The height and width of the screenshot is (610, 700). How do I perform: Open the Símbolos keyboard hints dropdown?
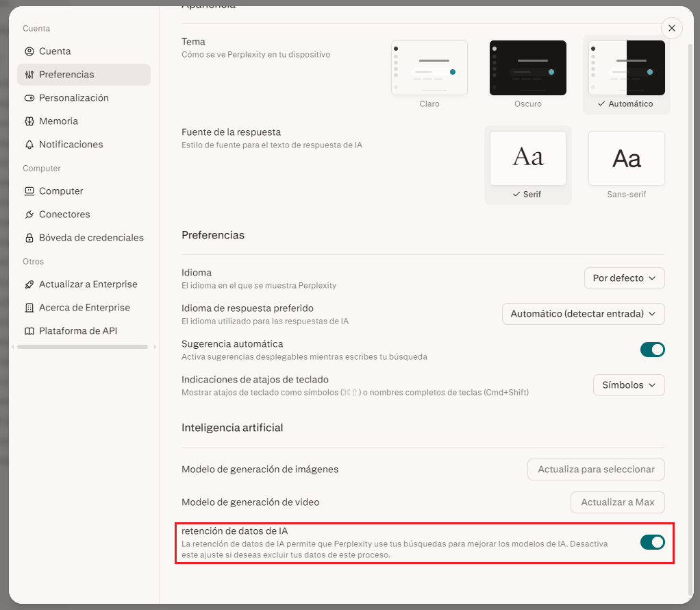[x=629, y=385]
